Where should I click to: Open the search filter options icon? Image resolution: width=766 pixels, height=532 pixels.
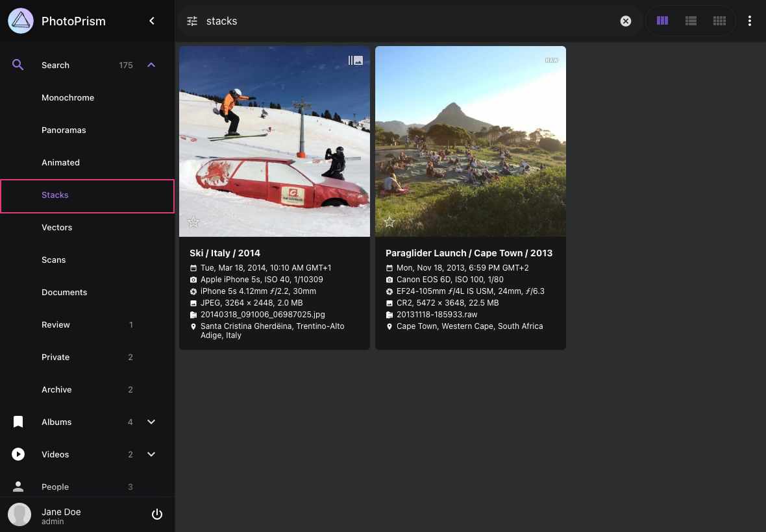point(192,21)
